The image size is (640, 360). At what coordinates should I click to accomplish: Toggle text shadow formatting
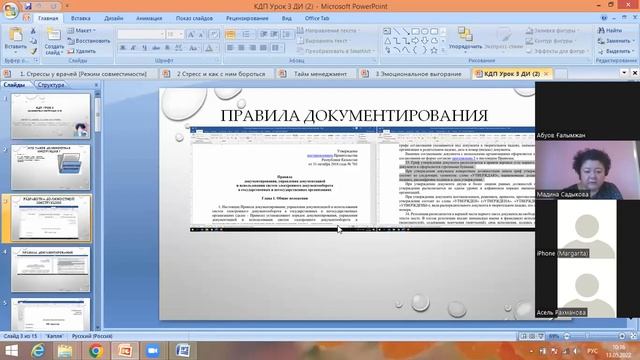coord(167,48)
